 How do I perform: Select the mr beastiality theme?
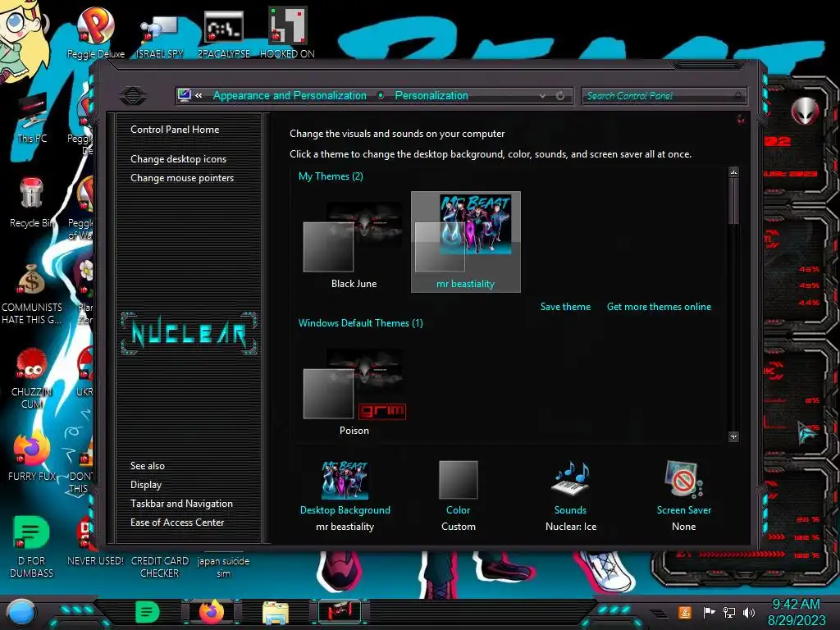(x=466, y=242)
